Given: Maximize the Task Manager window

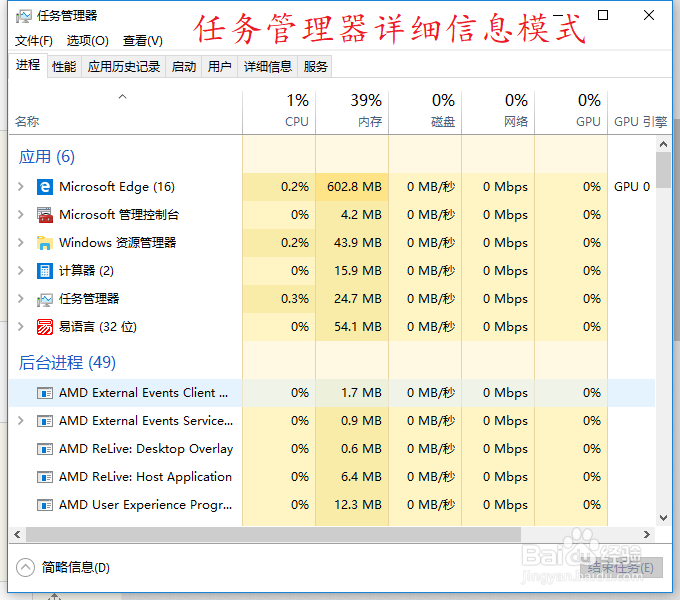Looking at the screenshot, I should pyautogui.click(x=603, y=15).
